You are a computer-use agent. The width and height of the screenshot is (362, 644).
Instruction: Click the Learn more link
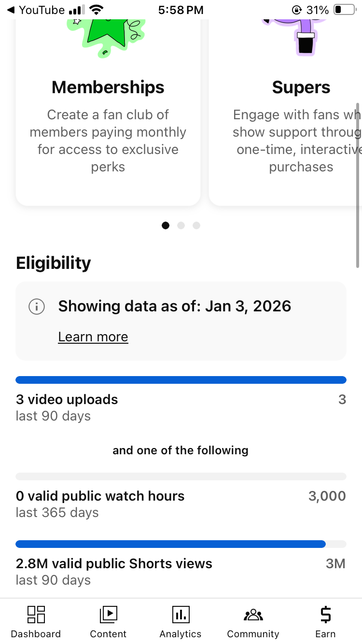93,337
